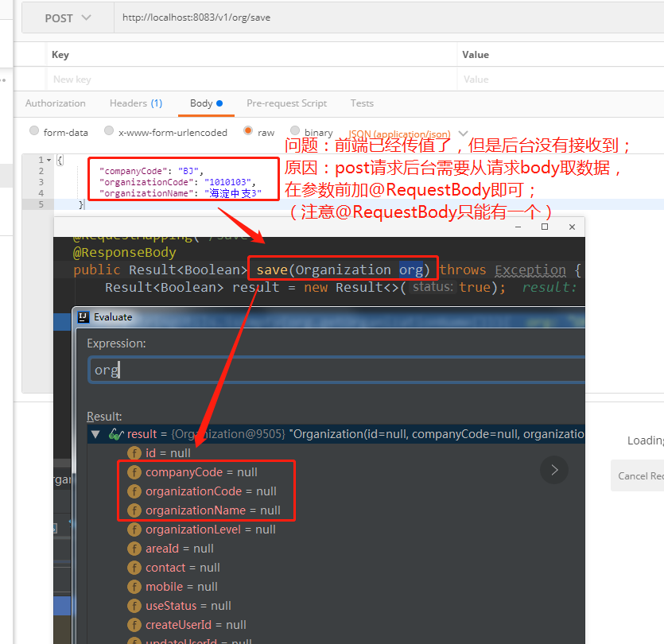664x644 pixels.
Task: Switch to the Headers (1) tab
Action: [136, 103]
